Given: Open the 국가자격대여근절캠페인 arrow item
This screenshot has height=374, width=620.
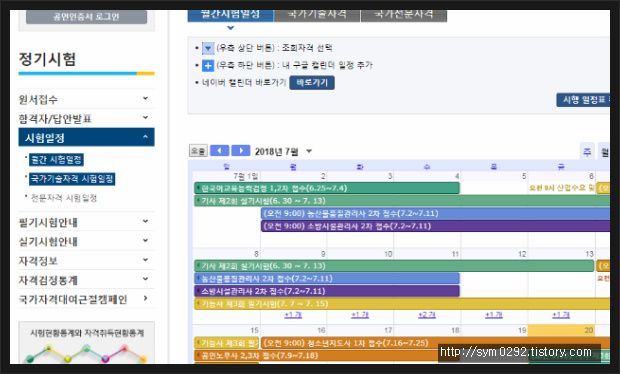Looking at the screenshot, I should 146,298.
